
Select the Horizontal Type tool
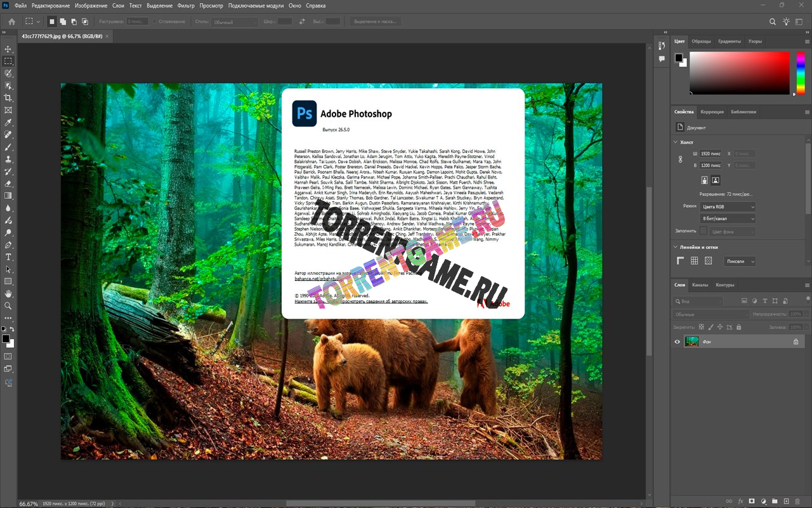(8, 257)
